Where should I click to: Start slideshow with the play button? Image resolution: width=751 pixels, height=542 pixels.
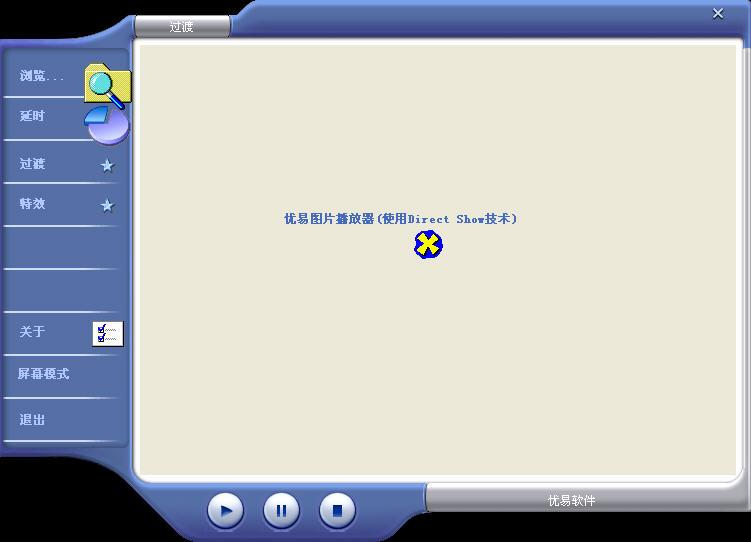[226, 511]
